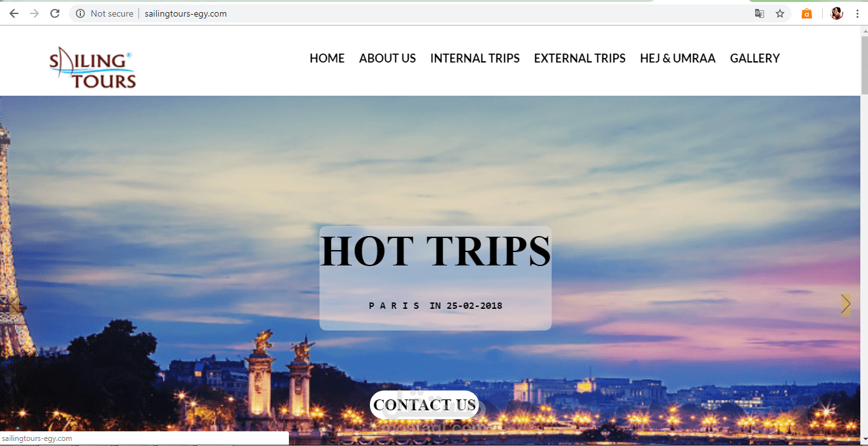
Task: Show the previous slide with left arrow
Action: tap(14, 304)
